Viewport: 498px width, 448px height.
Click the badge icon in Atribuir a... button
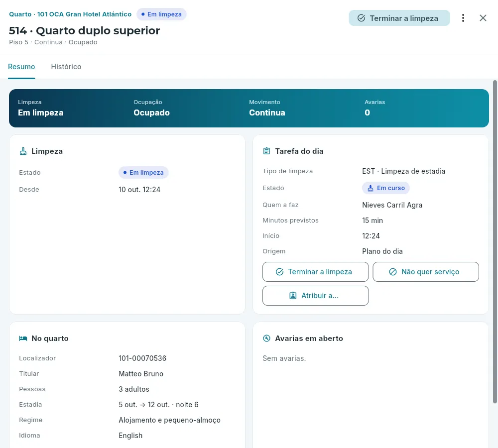point(293,296)
